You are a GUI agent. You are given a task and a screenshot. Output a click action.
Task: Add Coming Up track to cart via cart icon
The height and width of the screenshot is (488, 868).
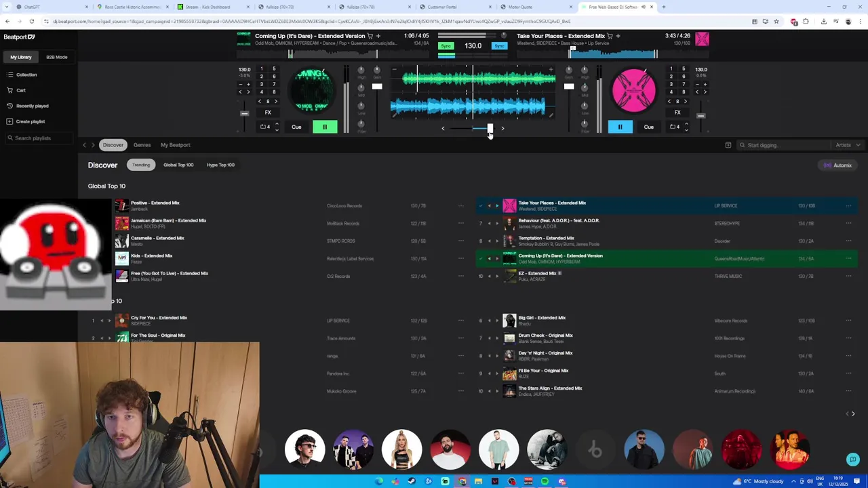point(370,36)
